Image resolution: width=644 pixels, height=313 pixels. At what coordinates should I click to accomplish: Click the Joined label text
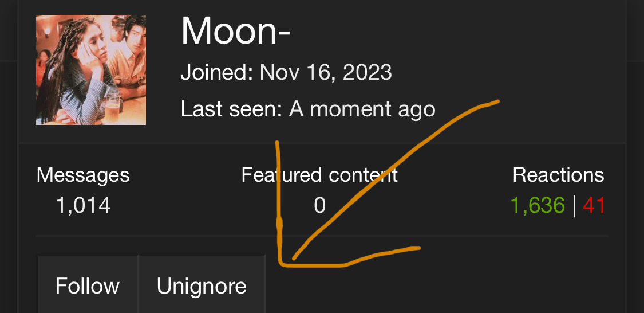click(217, 73)
